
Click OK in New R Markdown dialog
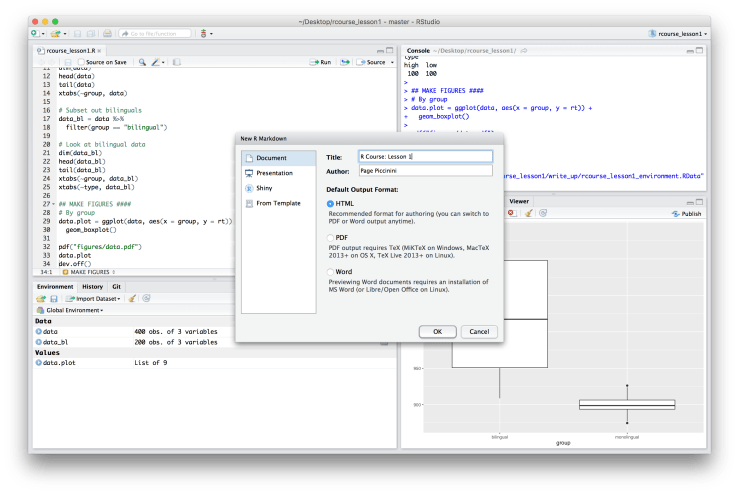click(x=437, y=331)
